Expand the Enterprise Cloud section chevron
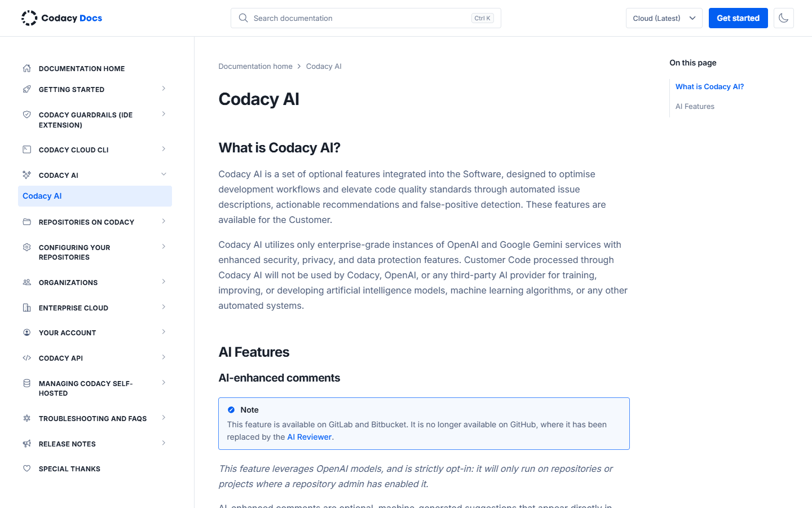This screenshot has height=508, width=812. click(x=164, y=307)
